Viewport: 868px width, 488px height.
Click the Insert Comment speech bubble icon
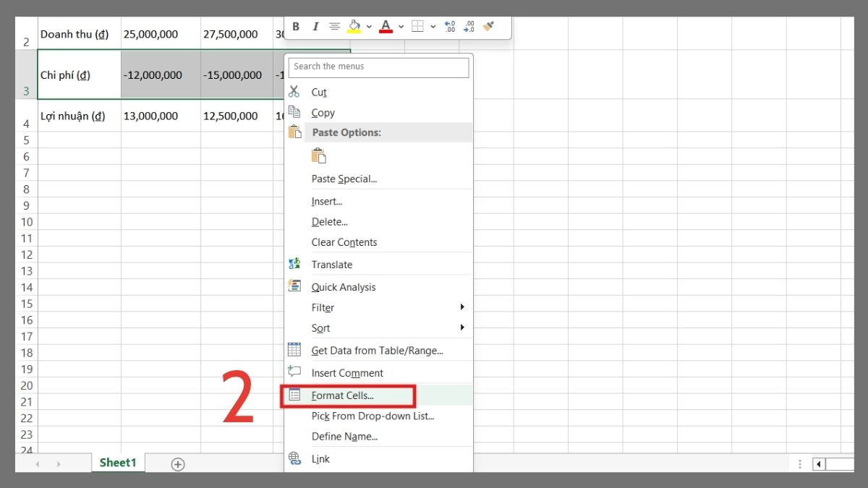click(294, 372)
